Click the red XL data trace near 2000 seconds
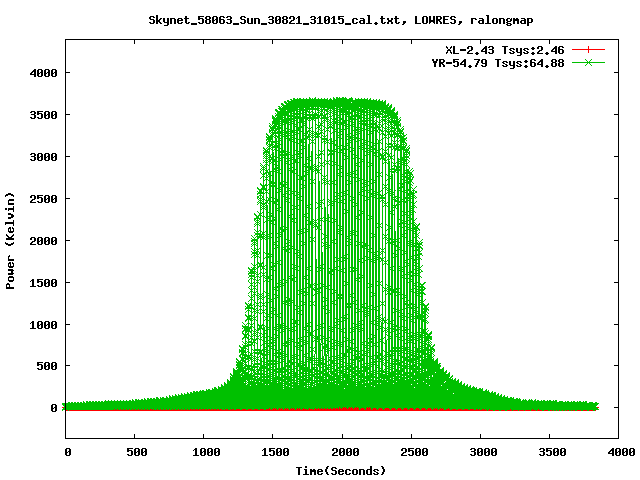The height and width of the screenshot is (480, 640). click(343, 409)
